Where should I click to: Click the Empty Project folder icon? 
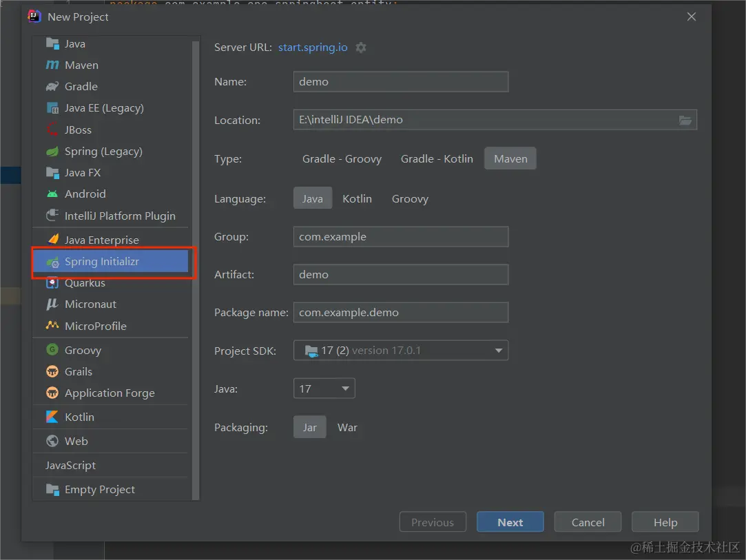(52, 489)
